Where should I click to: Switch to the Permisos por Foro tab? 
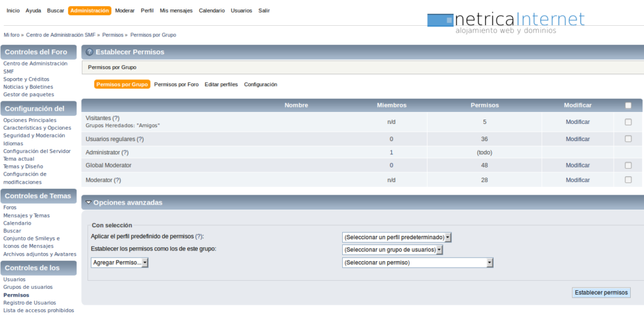pos(176,84)
